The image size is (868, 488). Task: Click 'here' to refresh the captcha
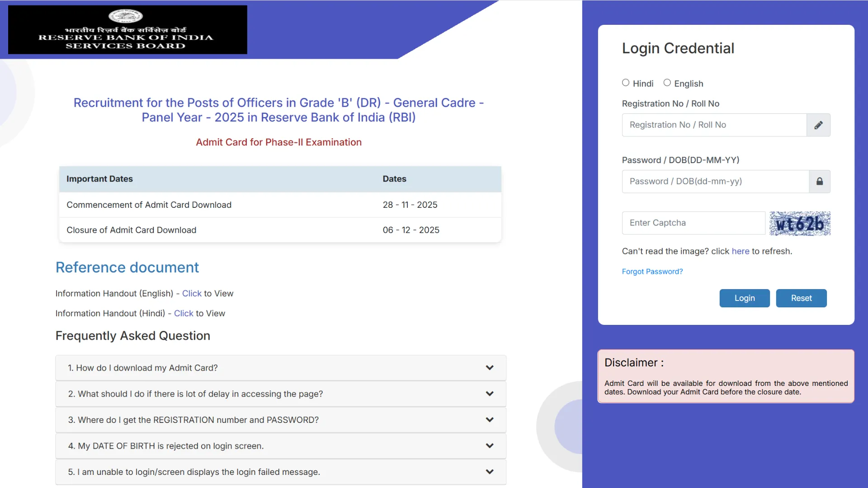(740, 251)
